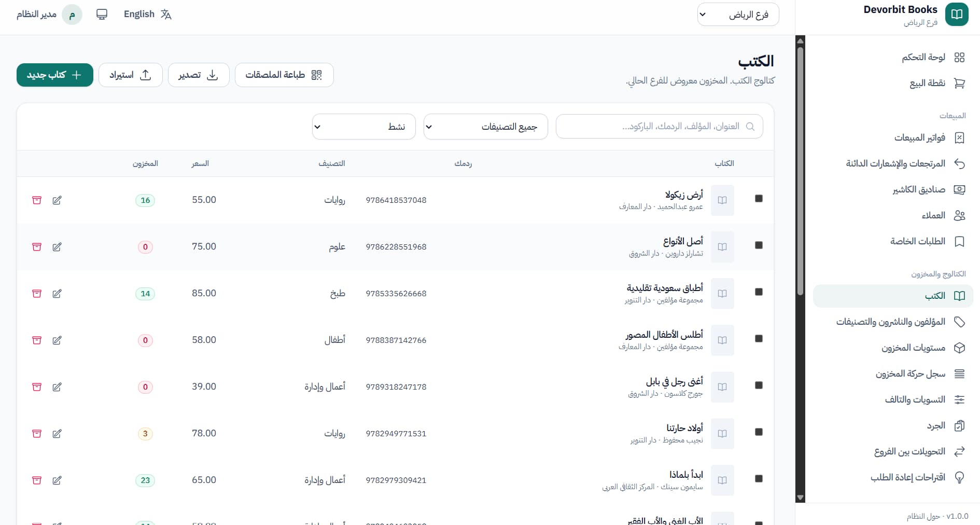Click the sidebar scrollbar down arrow

[x=800, y=498]
